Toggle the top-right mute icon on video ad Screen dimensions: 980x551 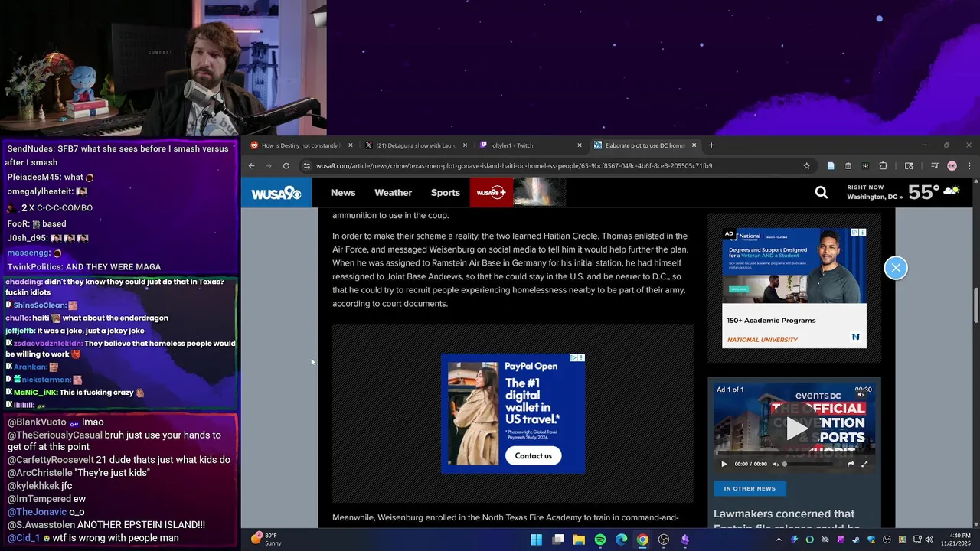(861, 395)
